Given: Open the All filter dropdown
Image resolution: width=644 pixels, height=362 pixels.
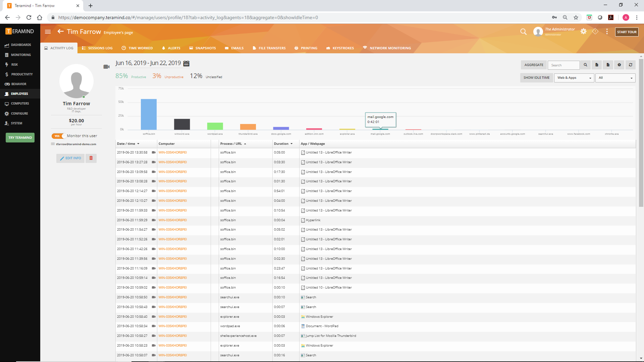Looking at the screenshot, I should pos(615,78).
